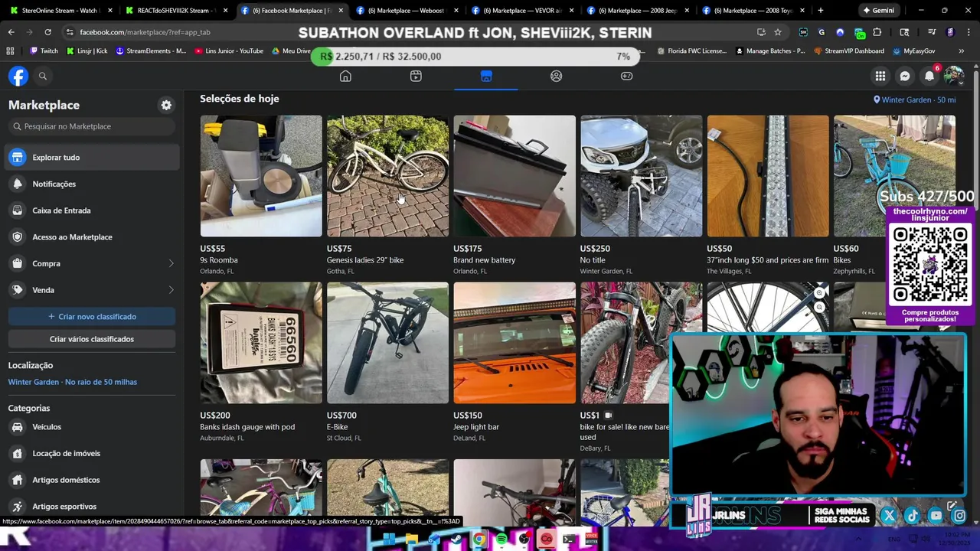Open a new browser tab with plus

click(x=821, y=11)
